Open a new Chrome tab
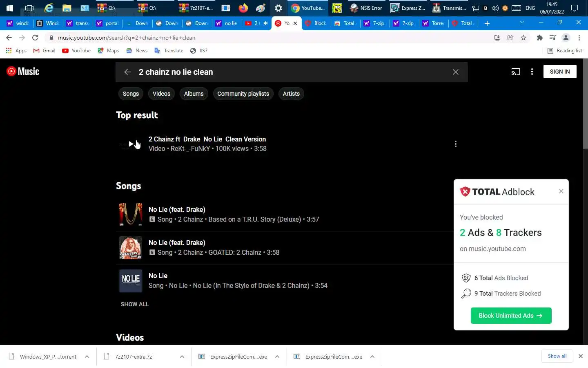The image size is (588, 368). pos(487,23)
